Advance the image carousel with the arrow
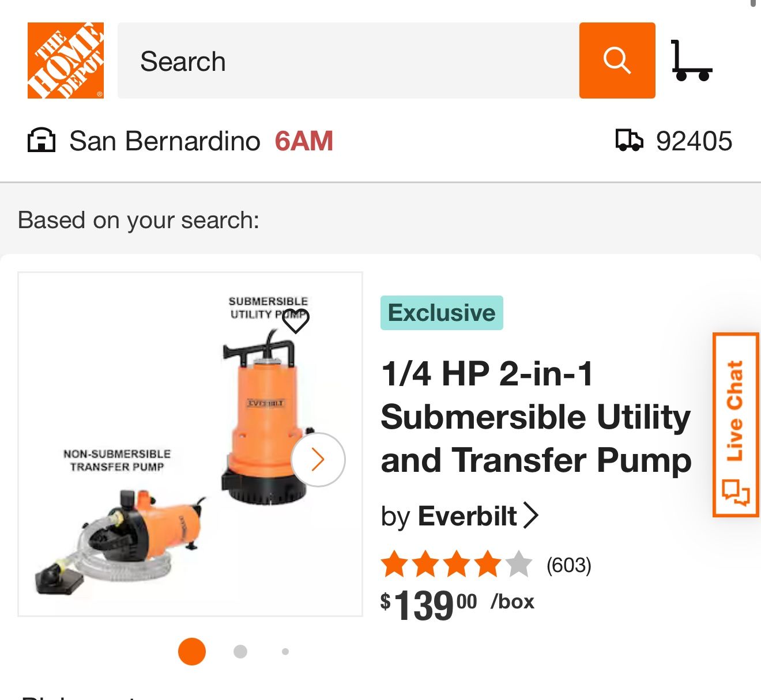761x700 pixels. (x=318, y=459)
